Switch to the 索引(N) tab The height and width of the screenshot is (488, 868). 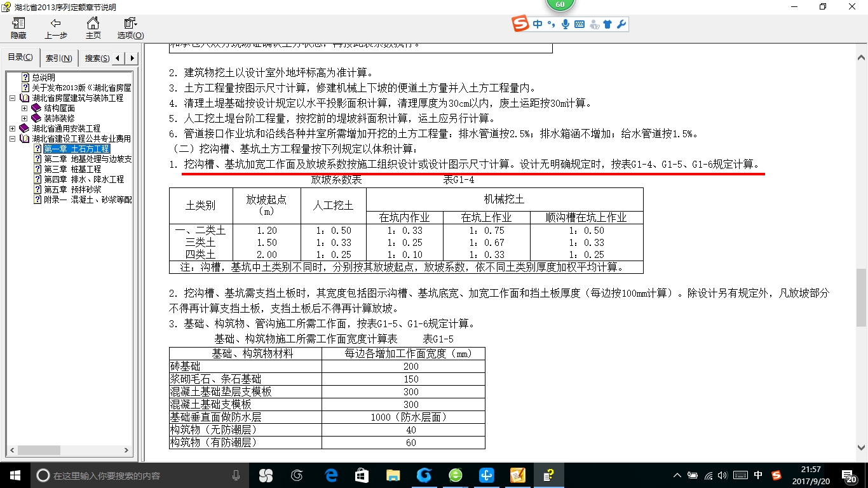(58, 58)
